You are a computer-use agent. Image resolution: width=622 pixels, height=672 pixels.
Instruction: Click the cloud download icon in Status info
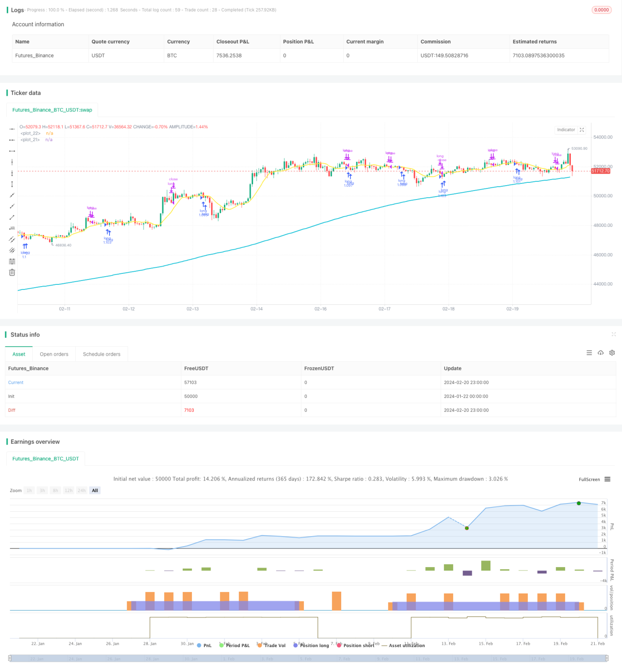[600, 353]
